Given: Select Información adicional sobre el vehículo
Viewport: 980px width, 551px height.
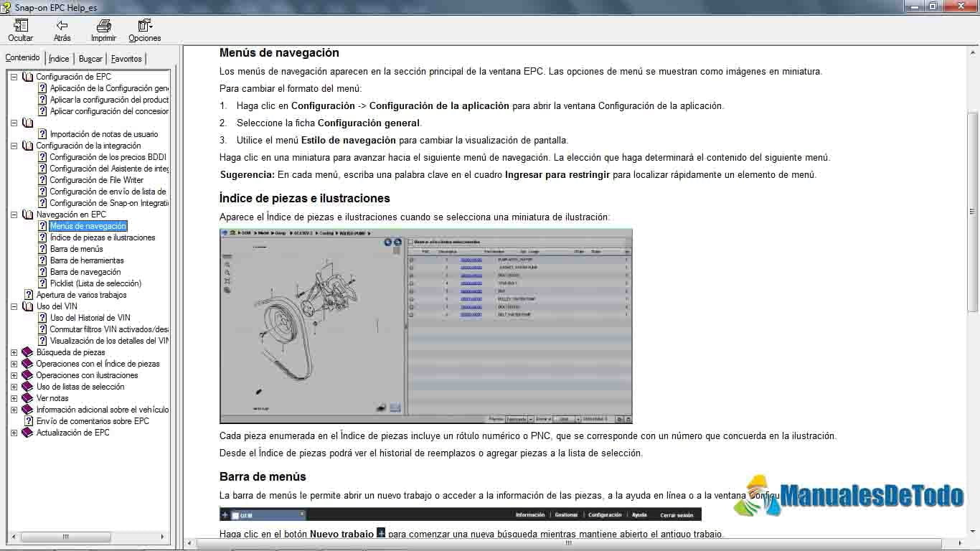Looking at the screenshot, I should point(103,410).
